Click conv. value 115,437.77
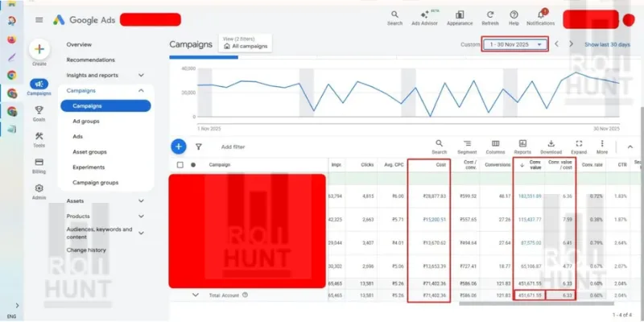The image size is (644, 322). coord(530,220)
